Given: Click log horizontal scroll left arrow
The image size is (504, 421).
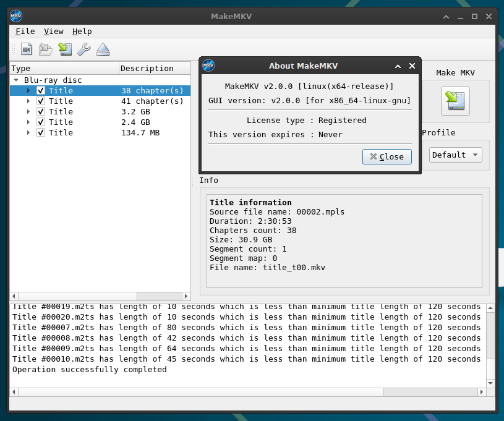Looking at the screenshot, I should (14, 392).
